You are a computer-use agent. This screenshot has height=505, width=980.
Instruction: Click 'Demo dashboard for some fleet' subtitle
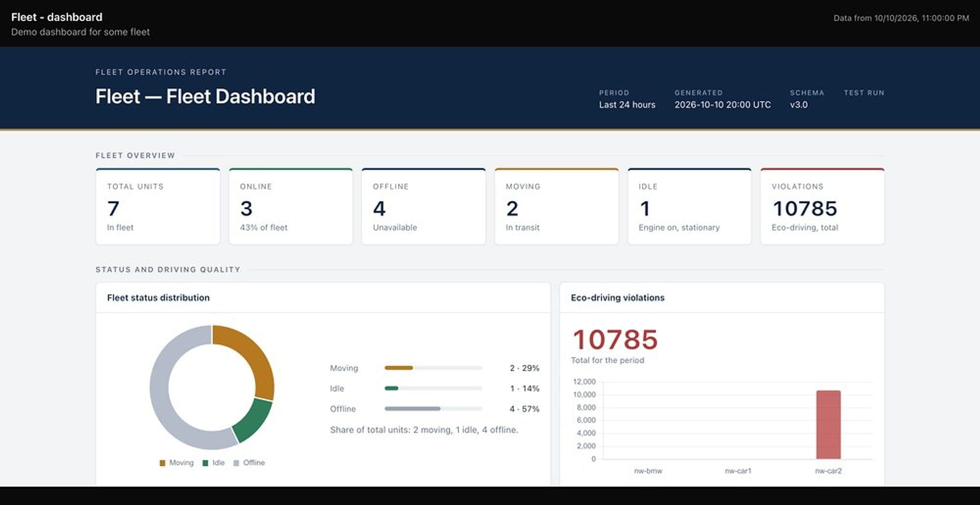coord(80,32)
